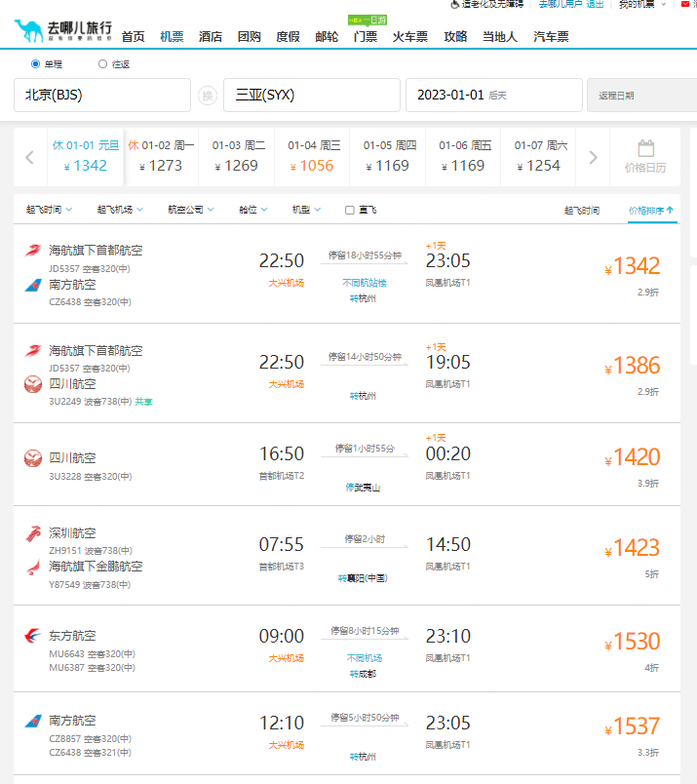Select date tab 01-06 周五 ¥1169
The height and width of the screenshot is (784, 697).
463,156
